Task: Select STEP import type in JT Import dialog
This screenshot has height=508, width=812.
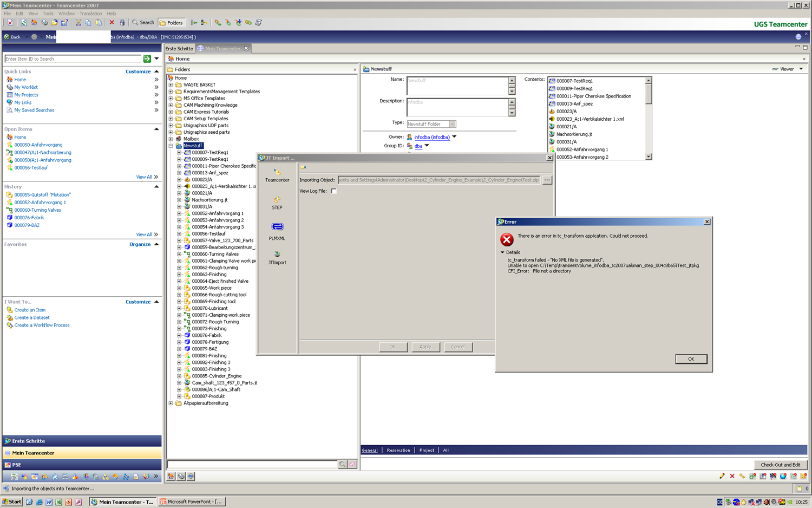Action: point(277,203)
